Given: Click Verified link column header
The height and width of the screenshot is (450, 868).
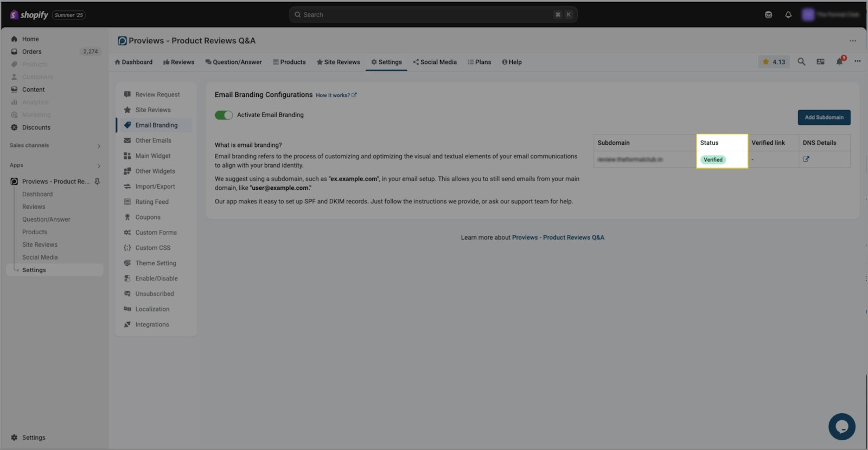Looking at the screenshot, I should click(768, 143).
